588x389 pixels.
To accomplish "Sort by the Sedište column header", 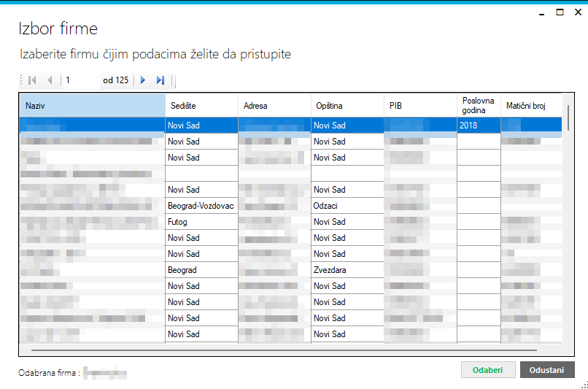I will [201, 106].
